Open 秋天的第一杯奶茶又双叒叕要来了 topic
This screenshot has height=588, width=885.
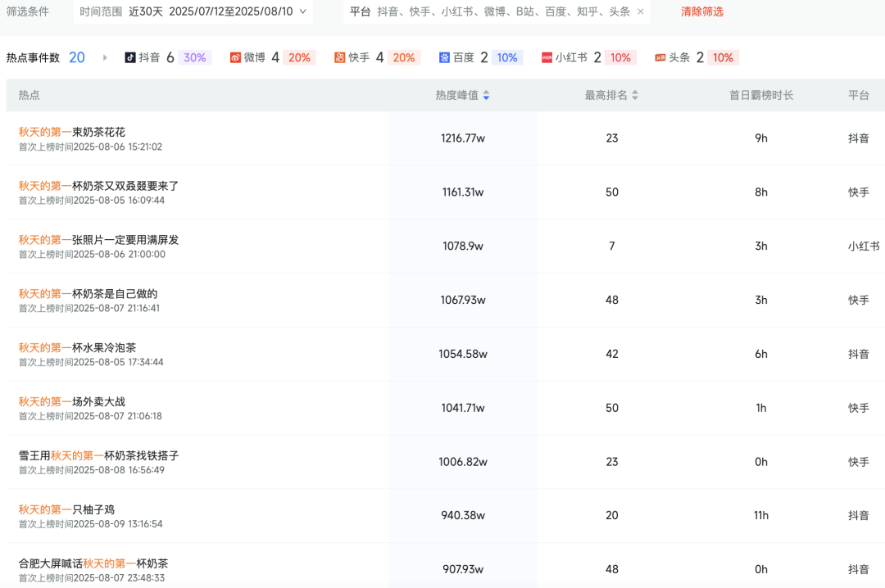pyautogui.click(x=98, y=186)
